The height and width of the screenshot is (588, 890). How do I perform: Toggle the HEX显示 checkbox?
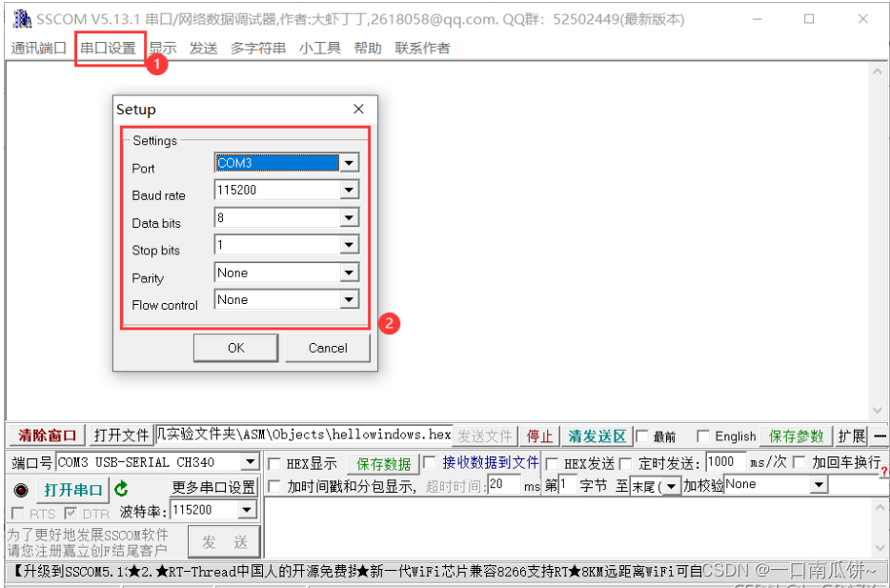click(274, 464)
